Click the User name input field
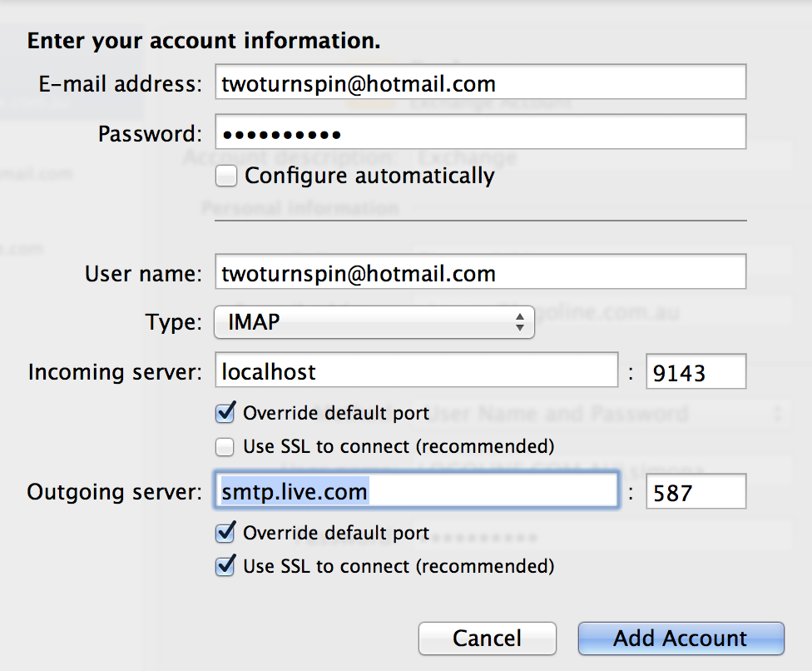 481,271
